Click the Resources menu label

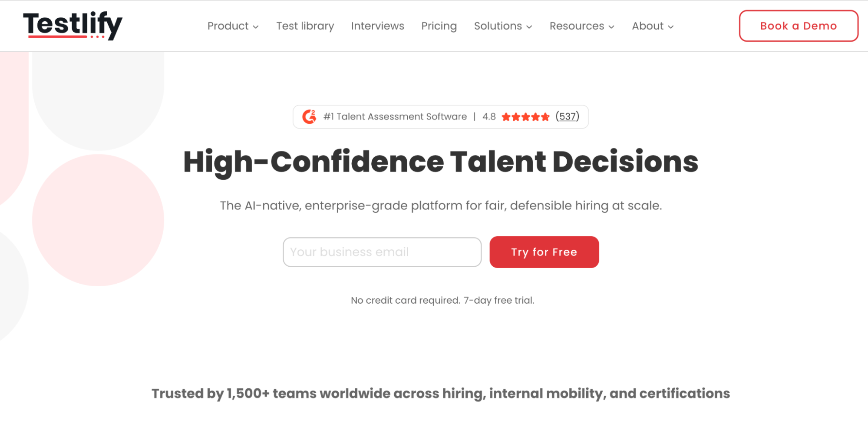pos(577,26)
